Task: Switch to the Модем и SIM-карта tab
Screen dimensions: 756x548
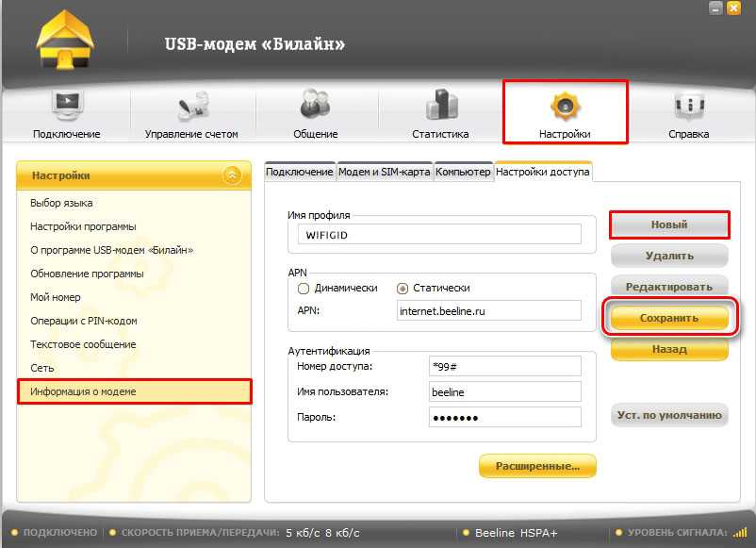Action: [x=385, y=172]
